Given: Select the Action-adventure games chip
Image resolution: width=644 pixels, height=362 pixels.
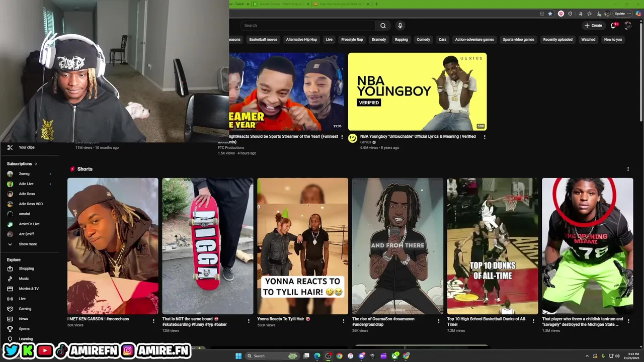Looking at the screenshot, I should (x=474, y=40).
